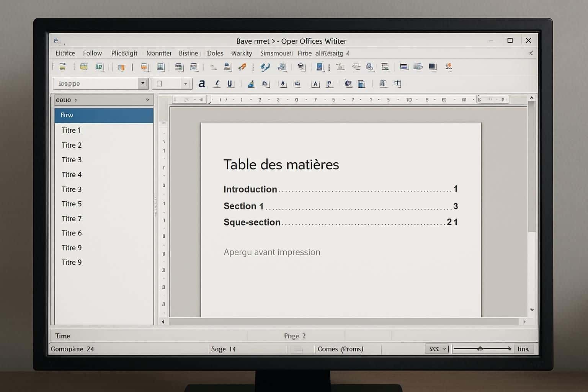This screenshot has width=588, height=392.
Task: Click the green document icon in the toolbar
Action: [100, 67]
